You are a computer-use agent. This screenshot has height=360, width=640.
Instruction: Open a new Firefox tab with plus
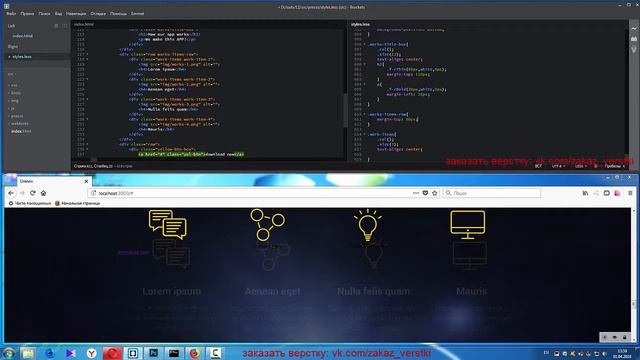point(98,181)
